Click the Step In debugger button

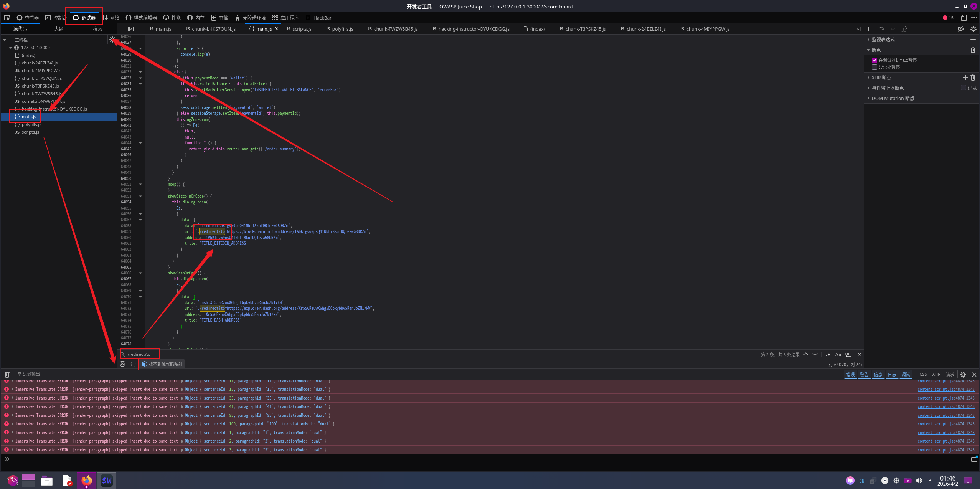(x=893, y=29)
